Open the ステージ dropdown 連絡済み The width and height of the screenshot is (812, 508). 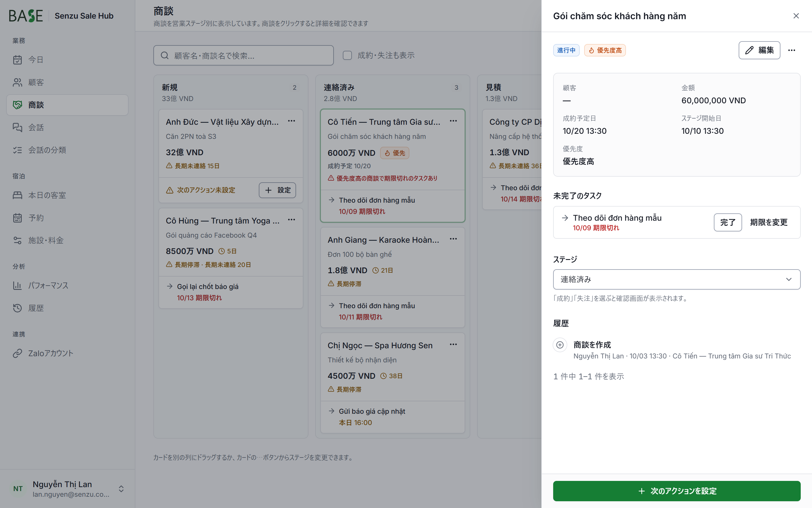tap(676, 279)
